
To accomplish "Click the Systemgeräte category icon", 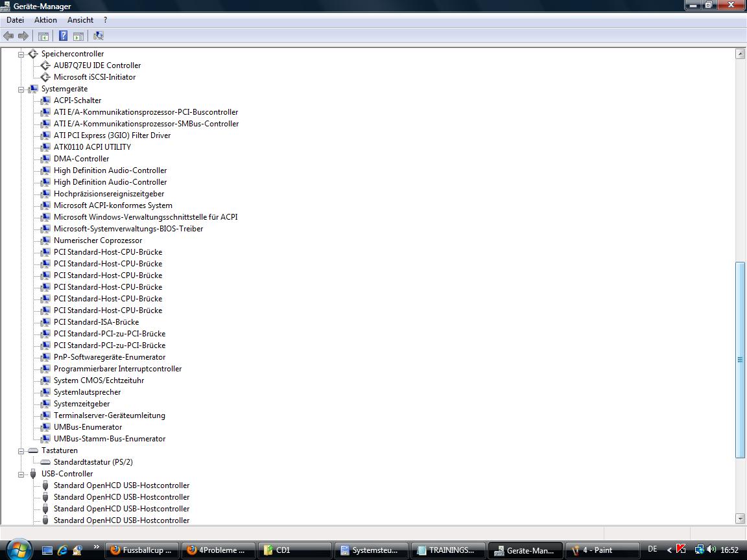I will tap(33, 89).
